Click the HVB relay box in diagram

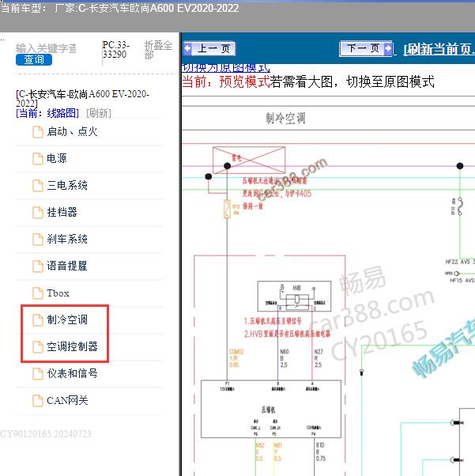[294, 297]
